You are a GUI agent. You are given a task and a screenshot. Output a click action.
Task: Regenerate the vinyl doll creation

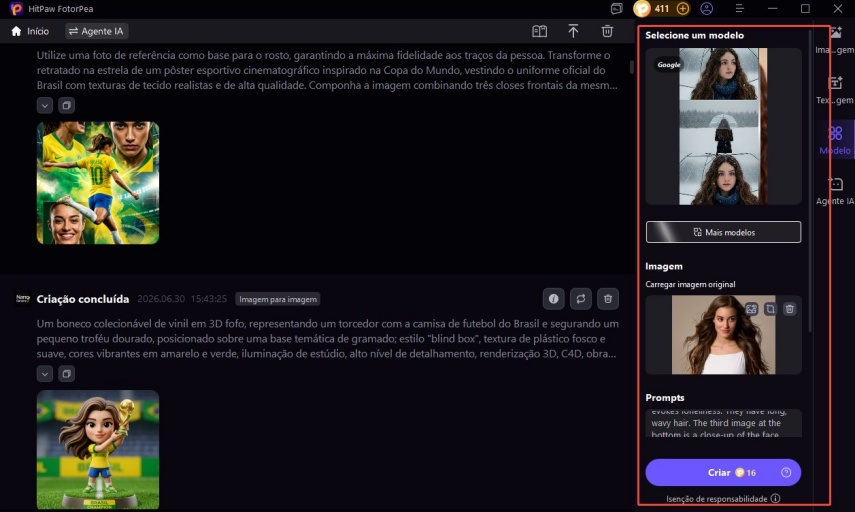[x=581, y=299]
